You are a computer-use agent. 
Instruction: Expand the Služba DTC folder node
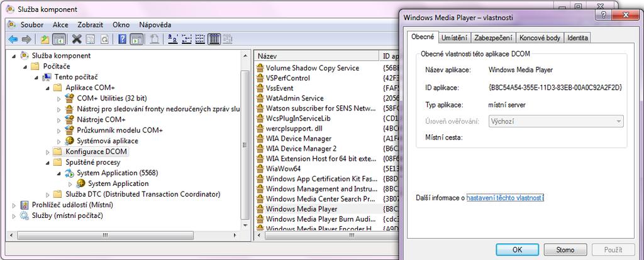[x=48, y=195]
